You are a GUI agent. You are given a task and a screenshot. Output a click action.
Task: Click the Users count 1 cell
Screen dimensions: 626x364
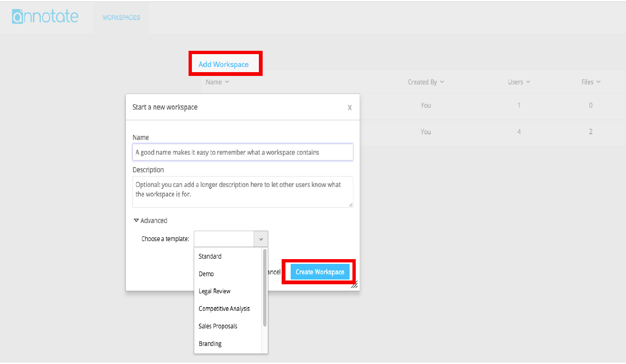(x=519, y=105)
